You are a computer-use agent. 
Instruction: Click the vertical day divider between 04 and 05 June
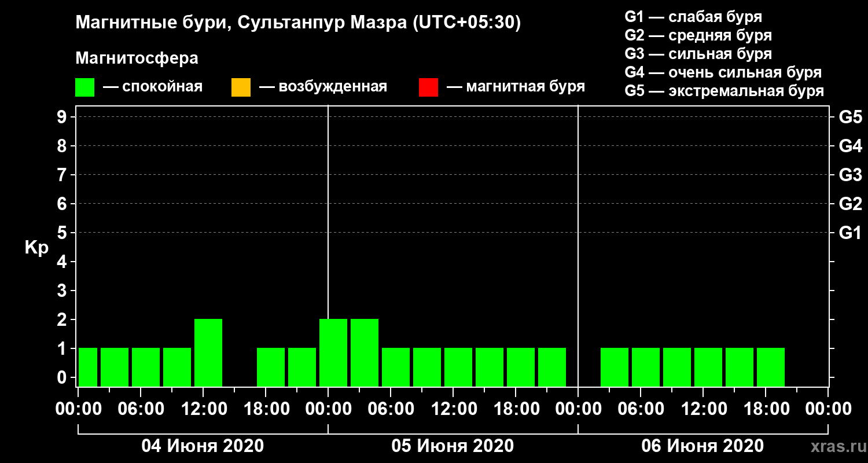point(328,246)
